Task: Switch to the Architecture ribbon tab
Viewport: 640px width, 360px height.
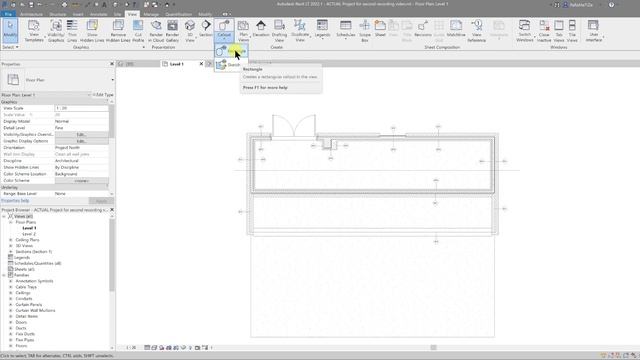Action: tap(31, 14)
